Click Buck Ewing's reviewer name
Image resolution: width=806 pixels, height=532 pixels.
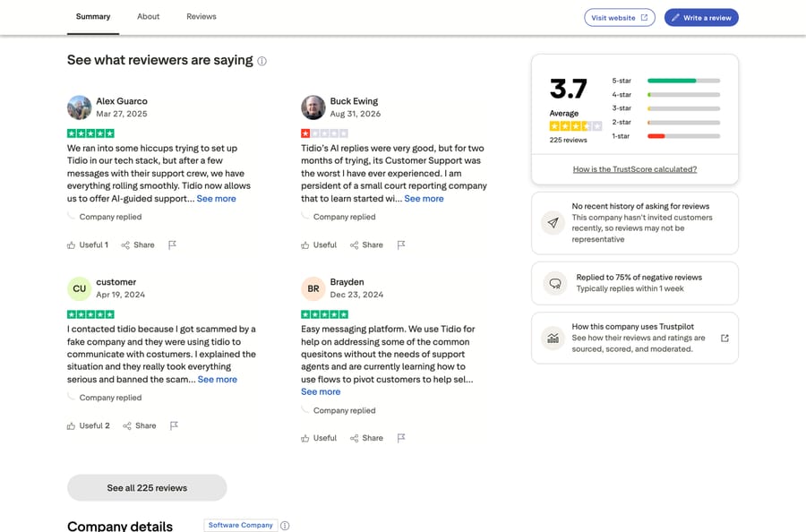pyautogui.click(x=354, y=101)
